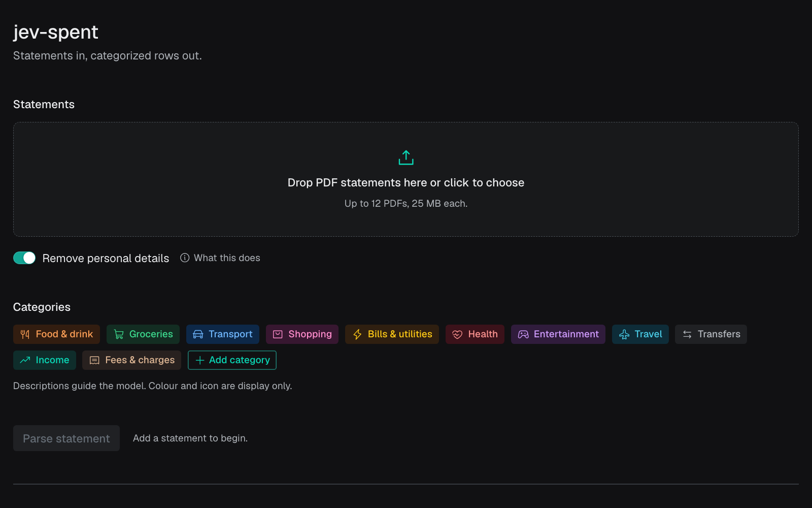Click the swap arrows Transfers icon
The image size is (812, 508).
click(x=687, y=334)
